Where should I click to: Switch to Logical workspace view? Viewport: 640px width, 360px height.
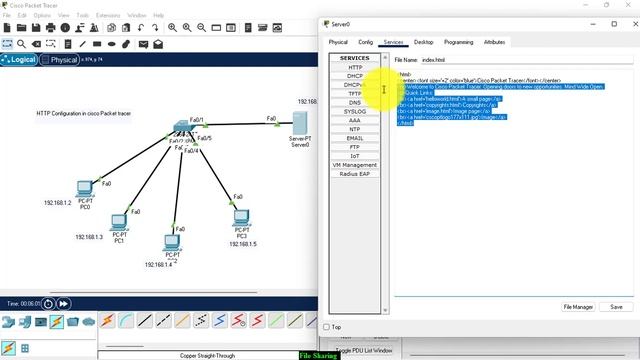(x=19, y=60)
